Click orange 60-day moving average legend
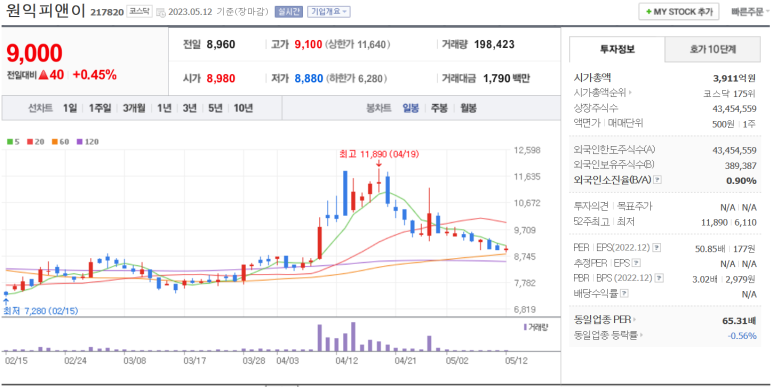 60,142
